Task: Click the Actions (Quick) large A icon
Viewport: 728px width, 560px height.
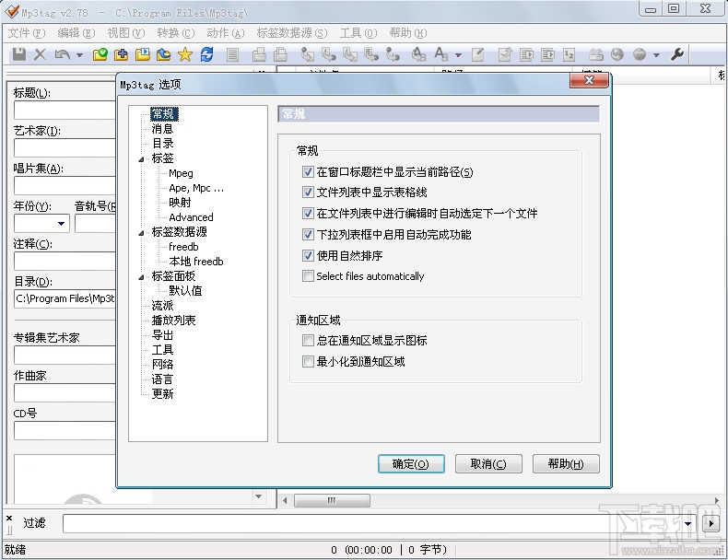Action: click(441, 54)
